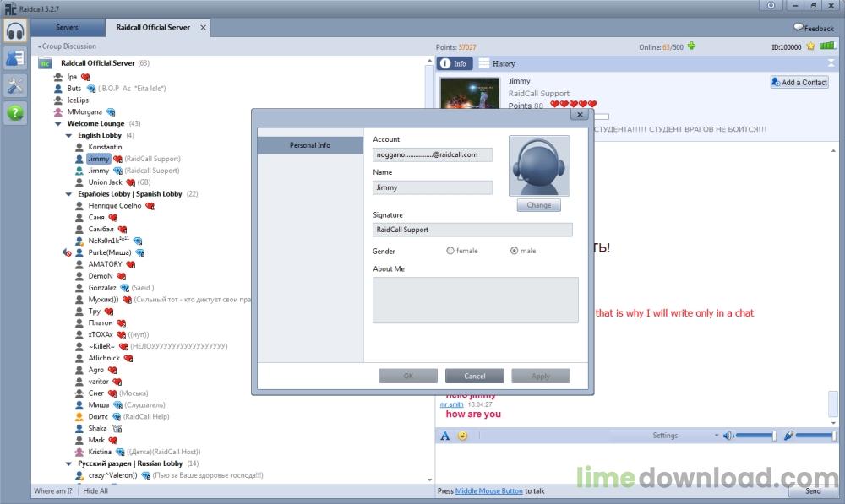Select the male gender radio button
845x504 pixels.
(514, 251)
